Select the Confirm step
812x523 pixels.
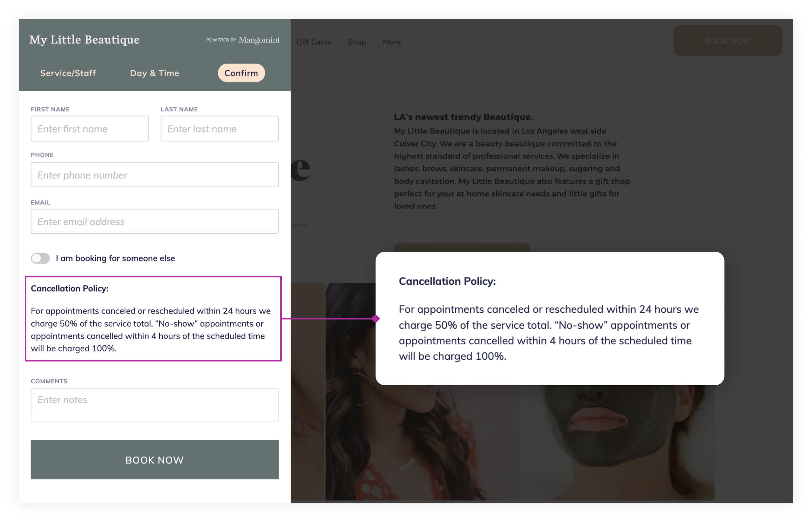coord(241,73)
